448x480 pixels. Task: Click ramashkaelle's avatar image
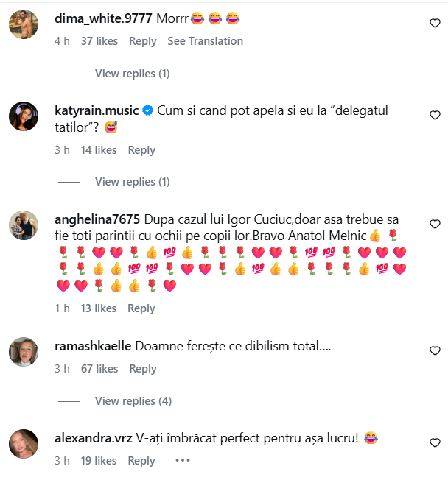coord(24,352)
